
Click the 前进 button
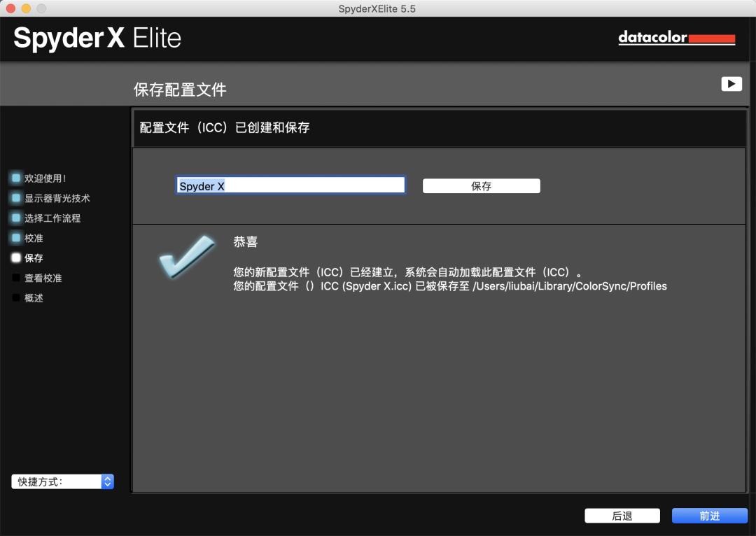710,516
